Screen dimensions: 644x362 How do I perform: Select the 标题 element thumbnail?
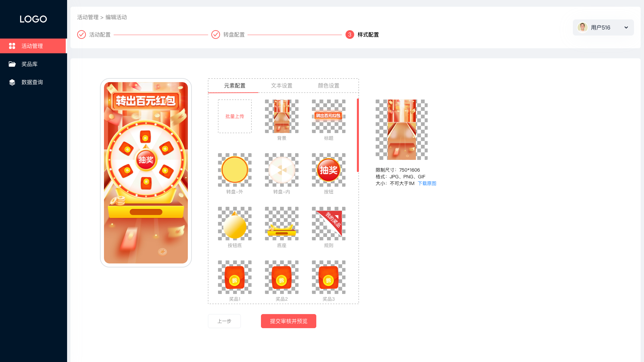pos(329,116)
